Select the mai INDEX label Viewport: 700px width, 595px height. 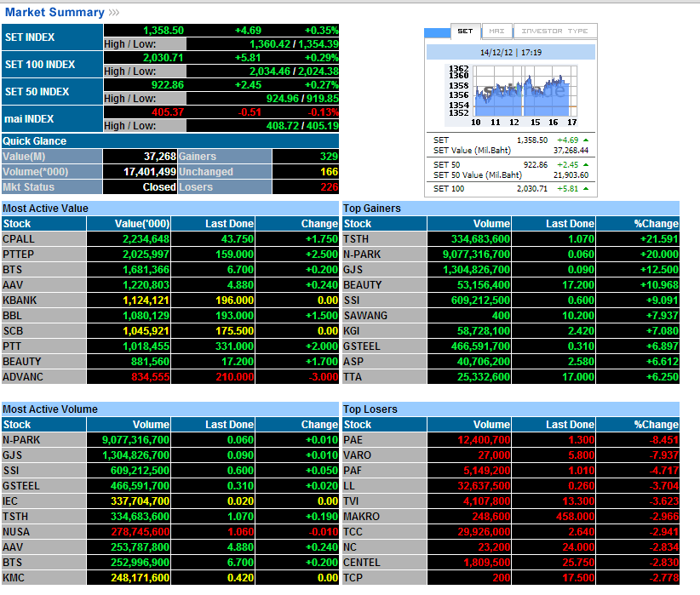click(29, 118)
